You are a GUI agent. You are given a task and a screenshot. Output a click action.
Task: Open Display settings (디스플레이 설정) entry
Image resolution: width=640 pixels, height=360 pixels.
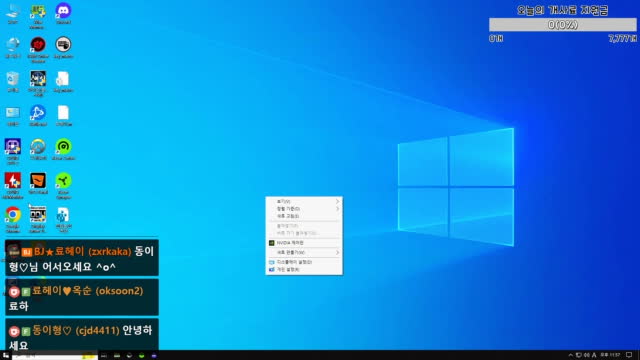(x=304, y=262)
